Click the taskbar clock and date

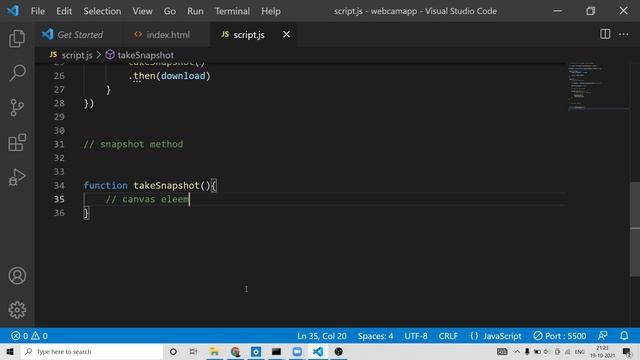tap(602, 351)
